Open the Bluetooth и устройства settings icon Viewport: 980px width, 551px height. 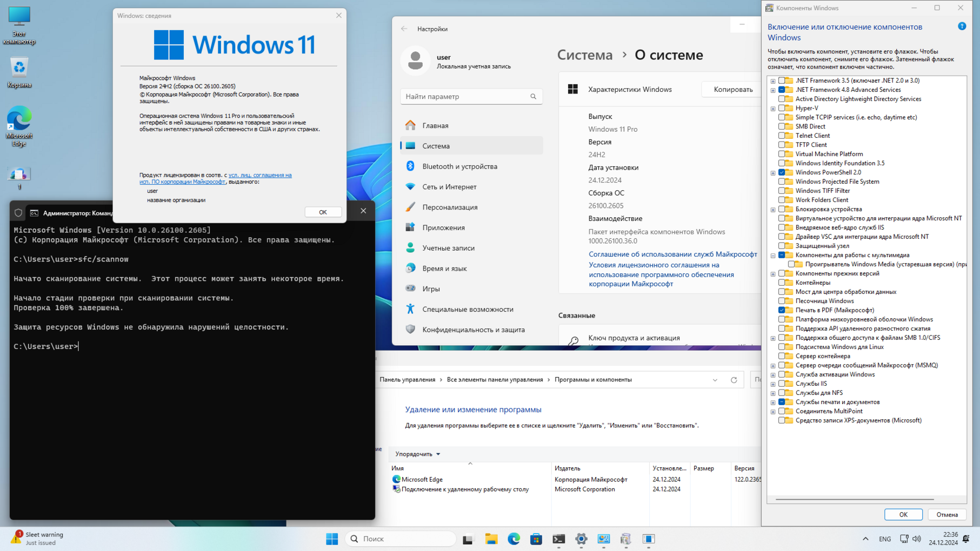click(x=410, y=166)
